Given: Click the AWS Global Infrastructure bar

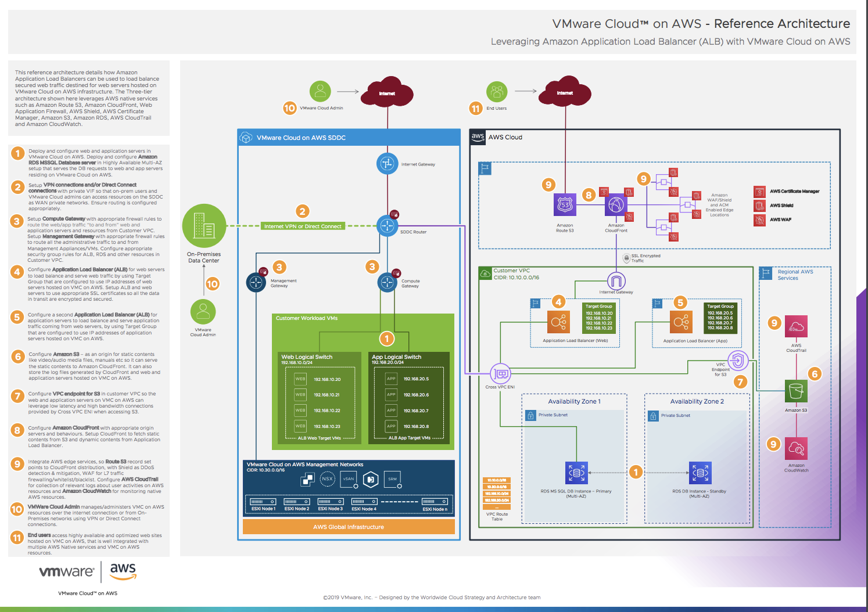Looking at the screenshot, I should pyautogui.click(x=349, y=527).
